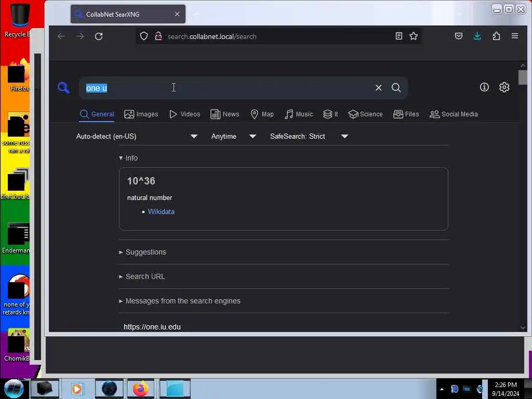Click the lock site security icon
532x399 pixels.
tap(158, 36)
